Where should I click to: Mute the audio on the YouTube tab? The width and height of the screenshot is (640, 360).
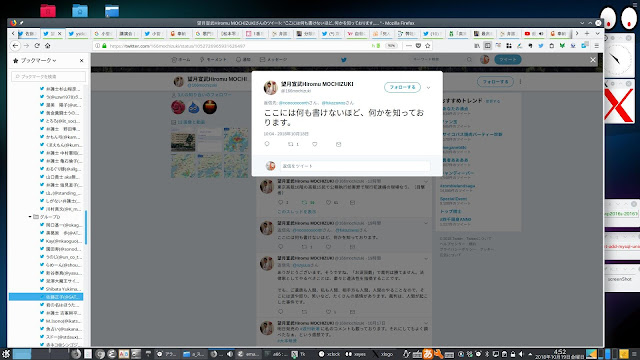pos(541,33)
